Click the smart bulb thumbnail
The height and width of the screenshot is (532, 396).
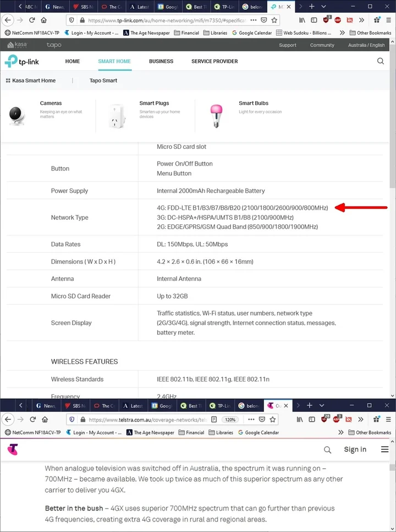click(x=216, y=116)
